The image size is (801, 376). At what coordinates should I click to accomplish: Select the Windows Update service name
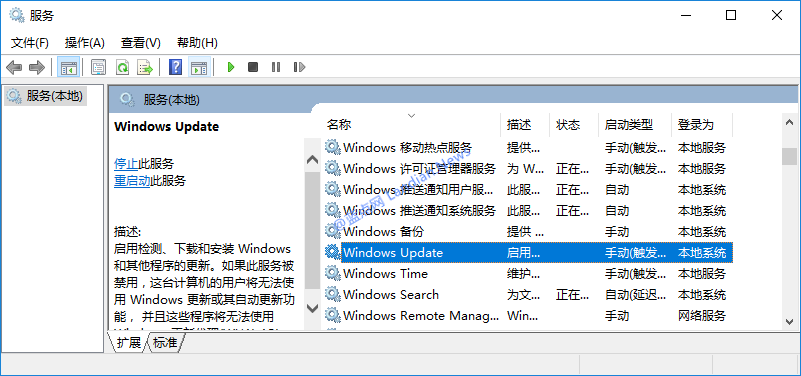(393, 252)
